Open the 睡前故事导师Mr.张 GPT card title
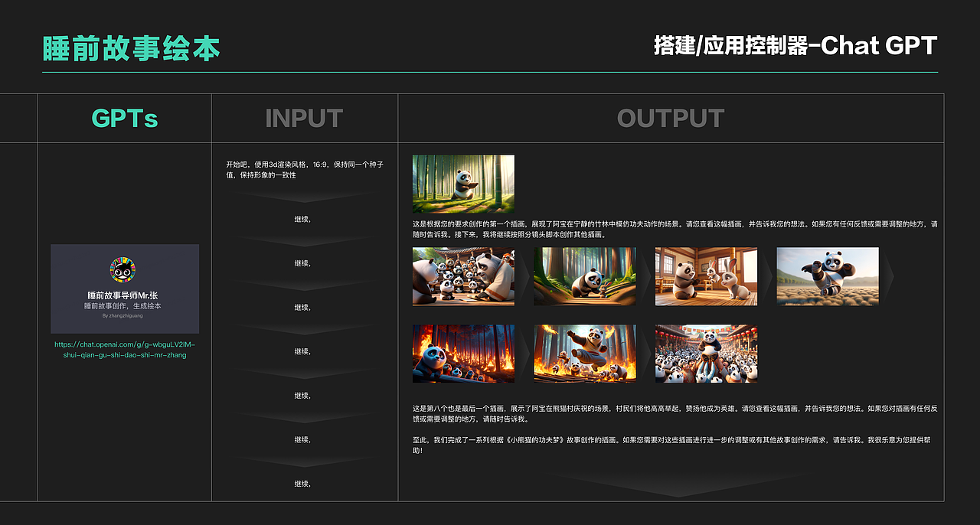Image resolution: width=980 pixels, height=525 pixels. tap(122, 295)
